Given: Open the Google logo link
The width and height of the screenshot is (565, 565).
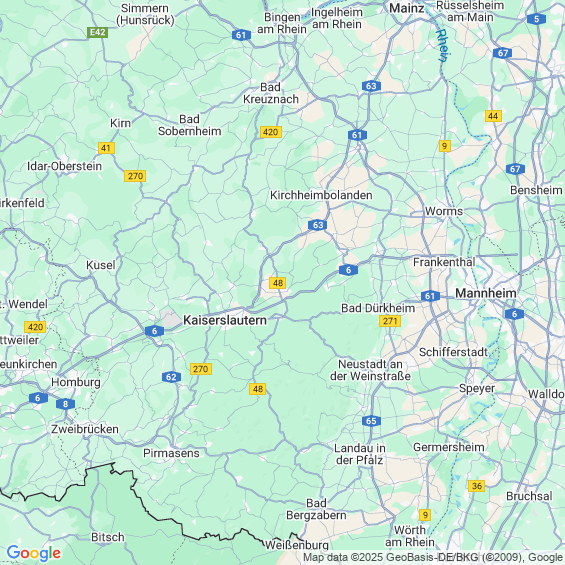Looking at the screenshot, I should click(34, 553).
